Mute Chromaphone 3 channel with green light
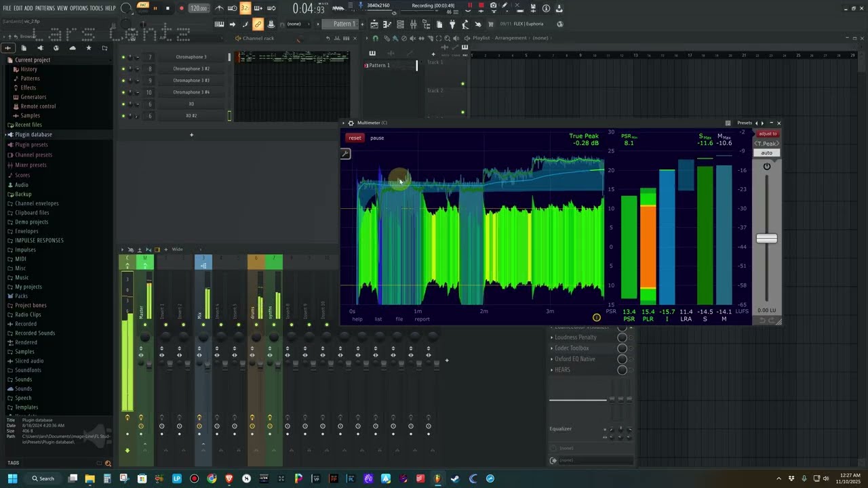Screen dimensions: 868x488 123,57
